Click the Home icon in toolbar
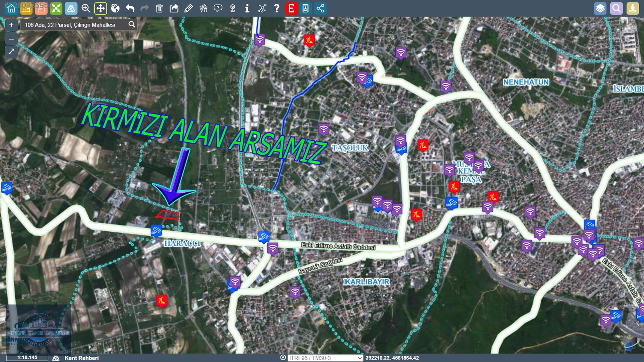The width and height of the screenshot is (644, 362). 11,8
